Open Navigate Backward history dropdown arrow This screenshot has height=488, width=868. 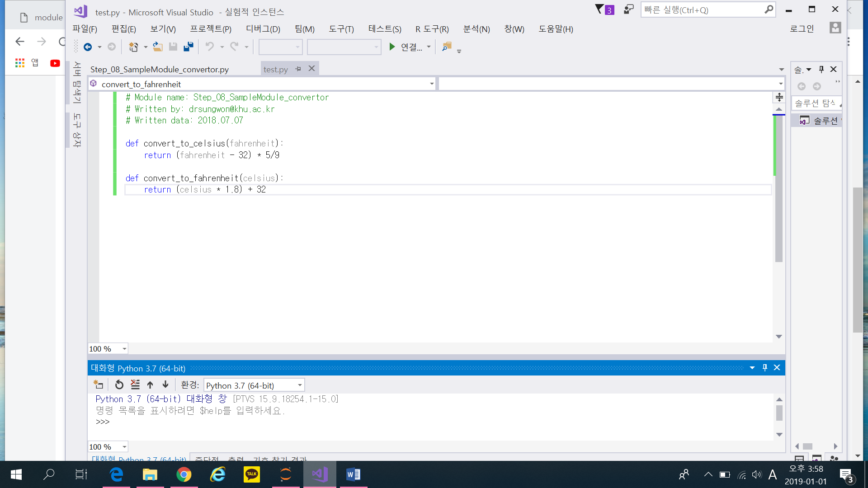click(x=99, y=47)
